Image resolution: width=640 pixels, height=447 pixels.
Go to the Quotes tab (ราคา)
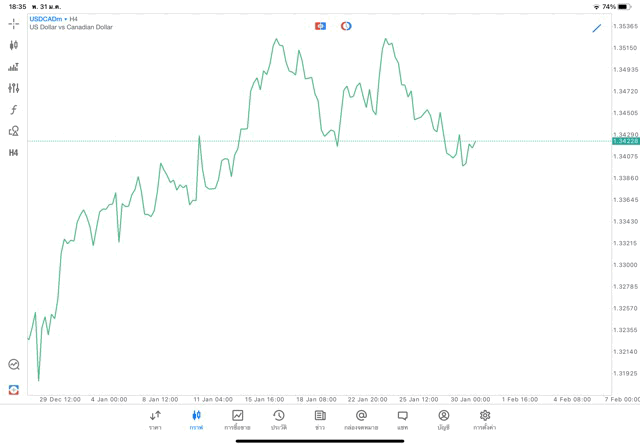(x=155, y=420)
